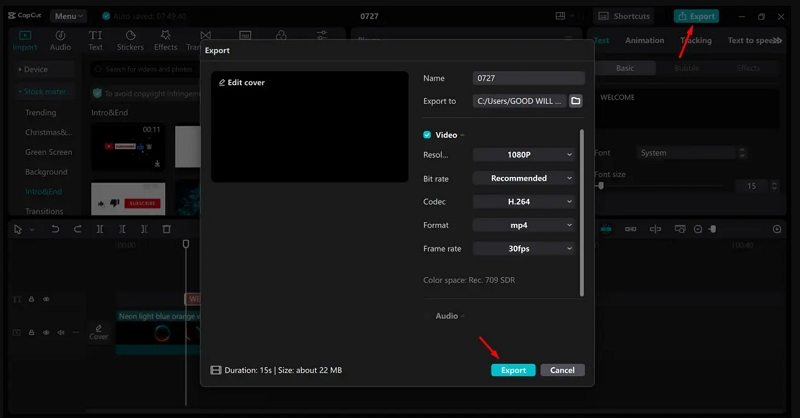The height and width of the screenshot is (418, 800).
Task: Click the Split icon in timeline toolbar
Action: [x=100, y=229]
